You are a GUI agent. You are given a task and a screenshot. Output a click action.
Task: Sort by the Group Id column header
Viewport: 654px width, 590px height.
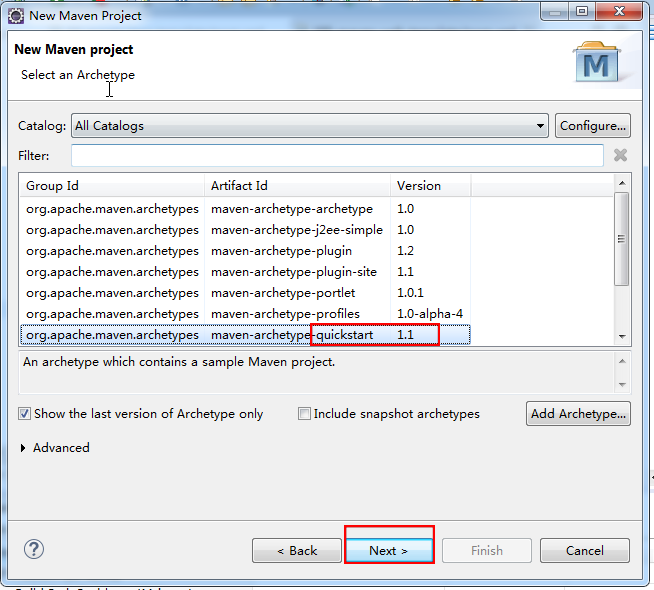112,186
